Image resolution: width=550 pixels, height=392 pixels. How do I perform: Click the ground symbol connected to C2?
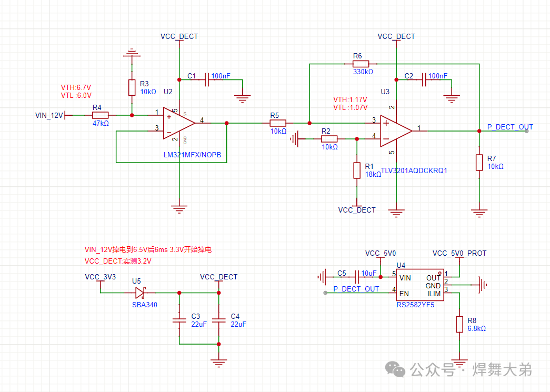452,98
